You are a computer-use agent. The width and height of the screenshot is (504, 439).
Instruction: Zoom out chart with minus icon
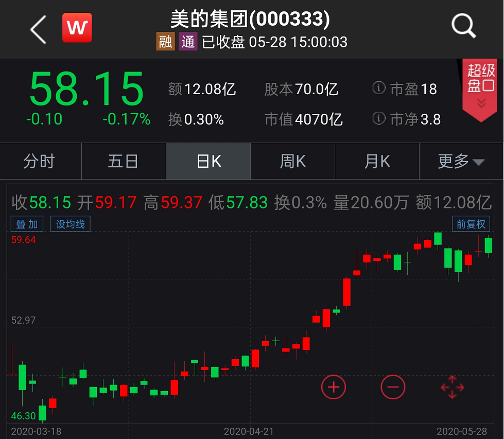click(393, 387)
